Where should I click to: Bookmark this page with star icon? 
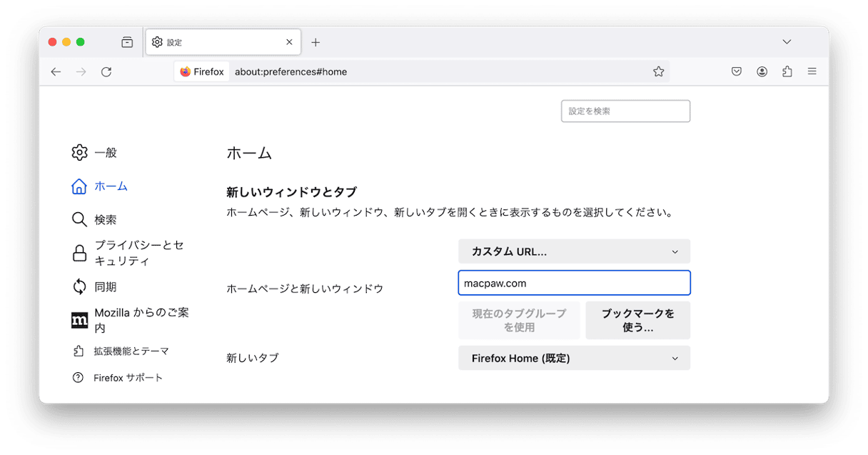(658, 71)
